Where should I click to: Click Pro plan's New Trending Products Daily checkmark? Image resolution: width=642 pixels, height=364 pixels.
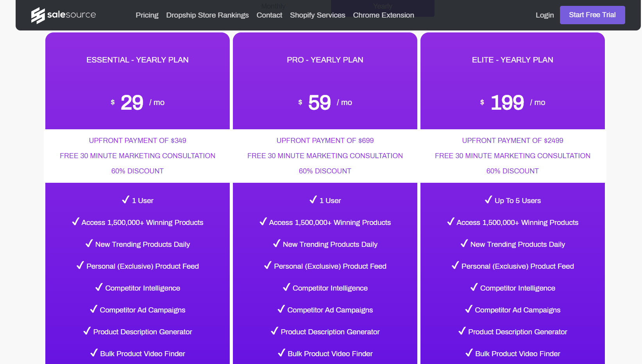click(277, 244)
